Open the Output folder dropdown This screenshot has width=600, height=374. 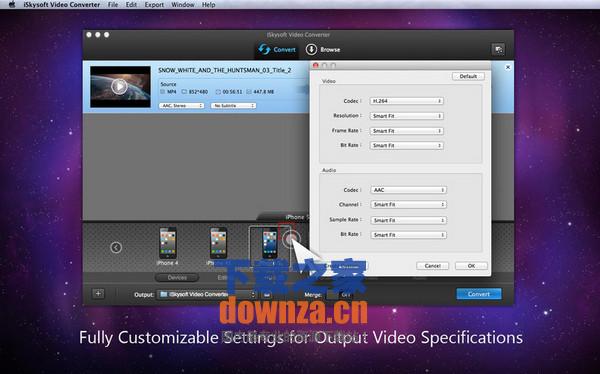click(x=207, y=294)
